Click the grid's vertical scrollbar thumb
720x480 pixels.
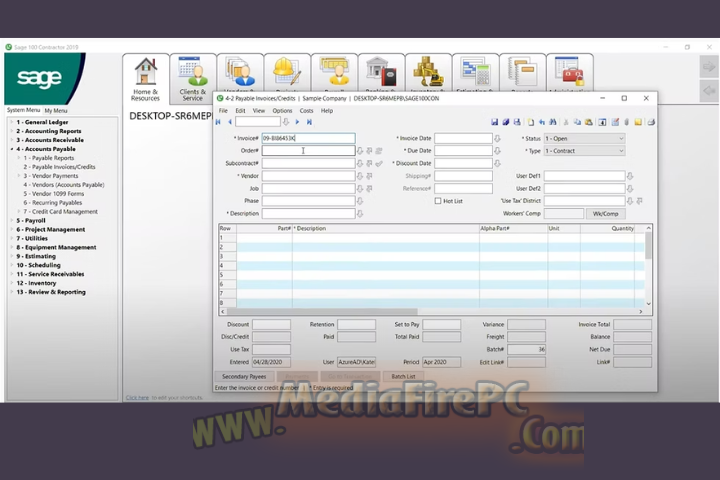click(648, 245)
